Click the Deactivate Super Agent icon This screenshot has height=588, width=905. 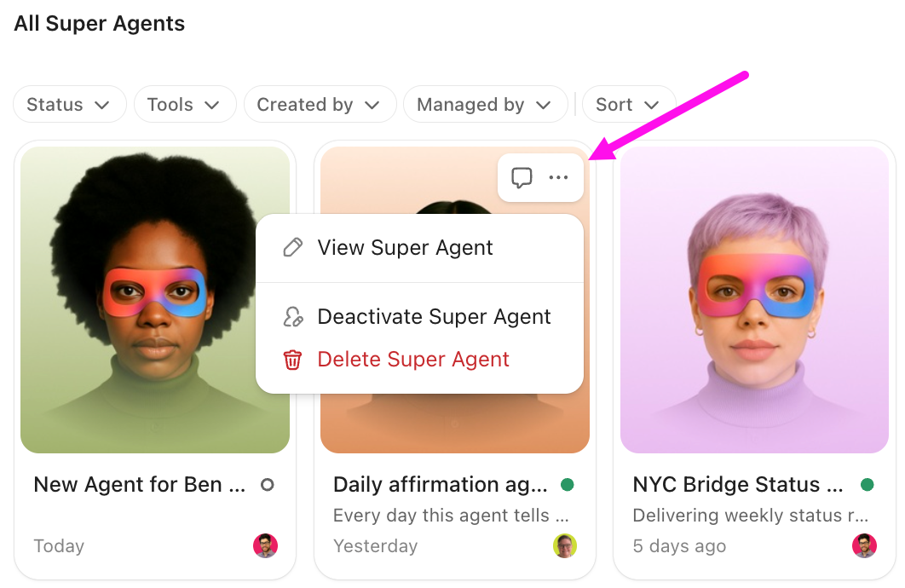click(x=292, y=317)
